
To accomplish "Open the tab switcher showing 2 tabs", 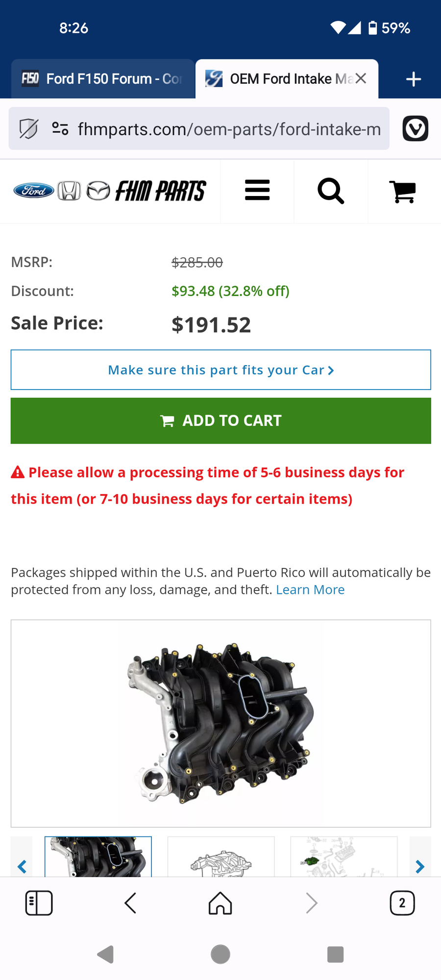I will 402,903.
